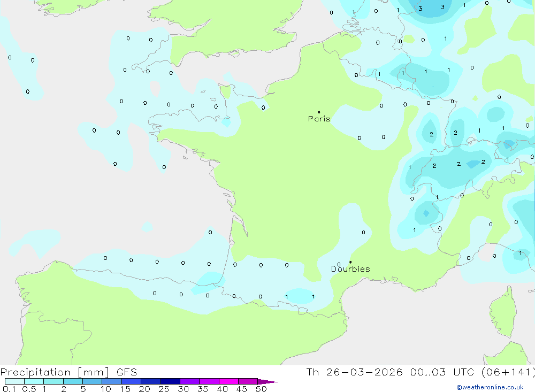Click the legend scale label '30'
Screen dimensions: 535x392
click(184, 389)
